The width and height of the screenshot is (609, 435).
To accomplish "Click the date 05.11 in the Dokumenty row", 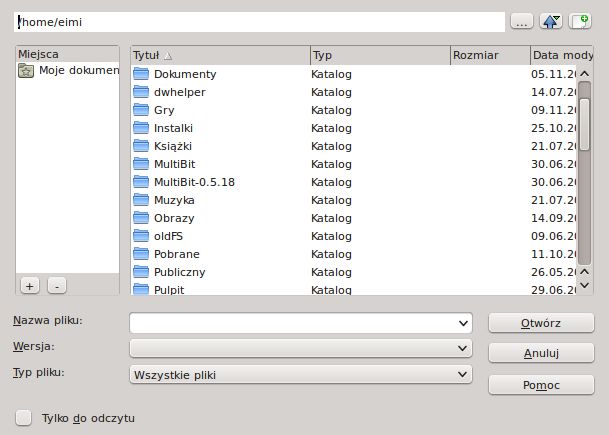I will pyautogui.click(x=553, y=74).
